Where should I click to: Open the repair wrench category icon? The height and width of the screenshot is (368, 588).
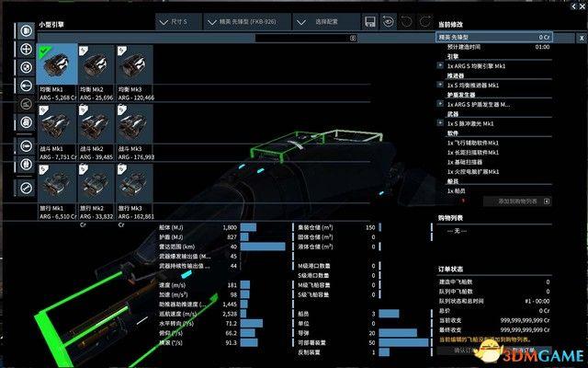pyautogui.click(x=26, y=188)
